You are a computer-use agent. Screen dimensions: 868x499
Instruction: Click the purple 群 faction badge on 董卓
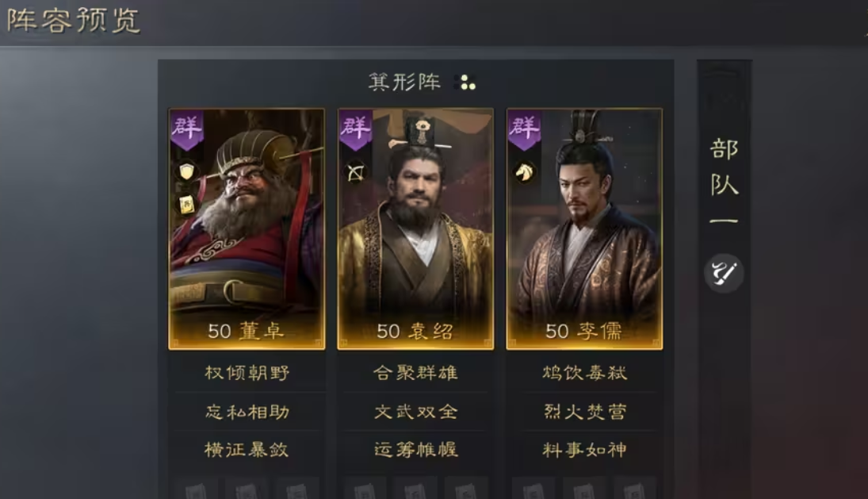pos(186,129)
